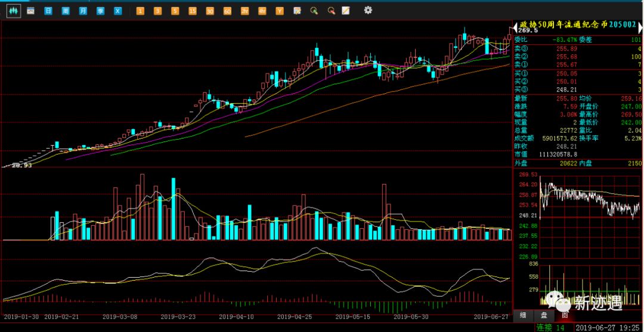Select the 30-minute interval icon
Screen dimensions: 644x332
click(210, 11)
